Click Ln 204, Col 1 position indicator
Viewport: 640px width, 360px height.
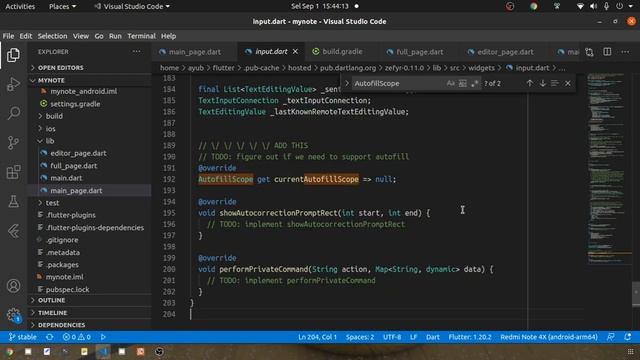pos(318,337)
